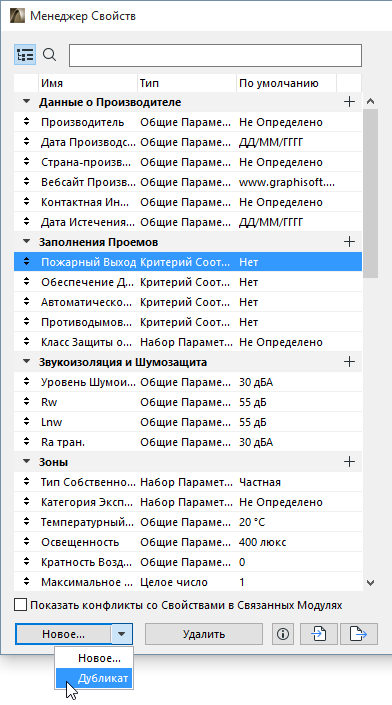Click the 400 люкс default value

point(263,542)
